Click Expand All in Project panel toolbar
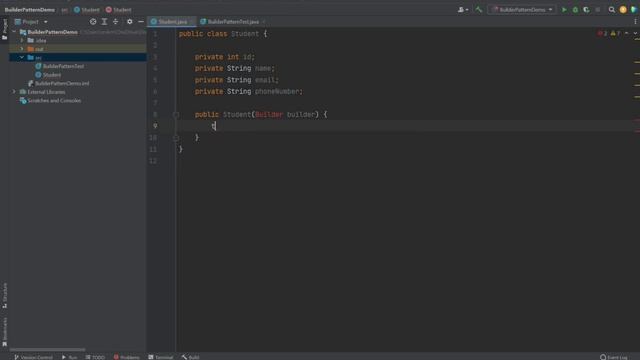 pos(104,22)
